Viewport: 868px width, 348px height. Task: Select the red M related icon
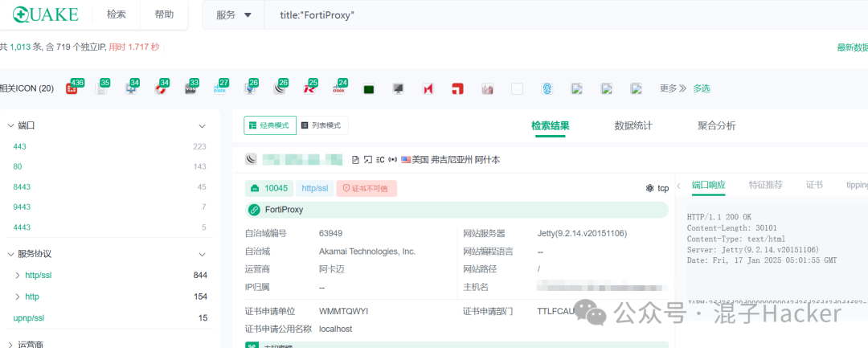pos(428,88)
